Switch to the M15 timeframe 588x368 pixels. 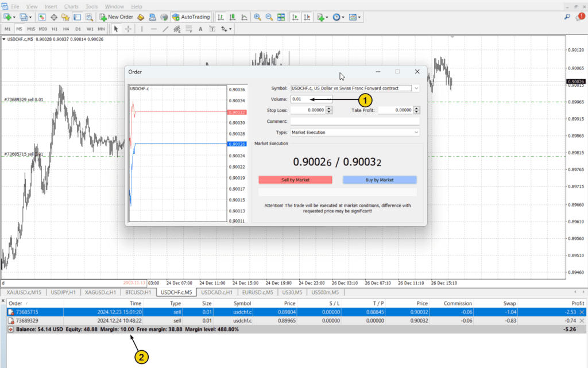(x=31, y=29)
